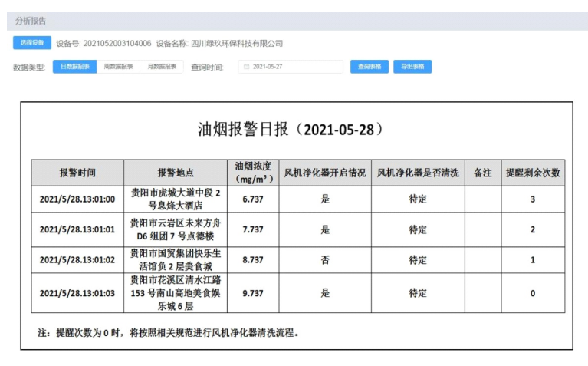Select the 虎城大道中段 alarm location cell
This screenshot has width=588, height=366.
point(176,199)
